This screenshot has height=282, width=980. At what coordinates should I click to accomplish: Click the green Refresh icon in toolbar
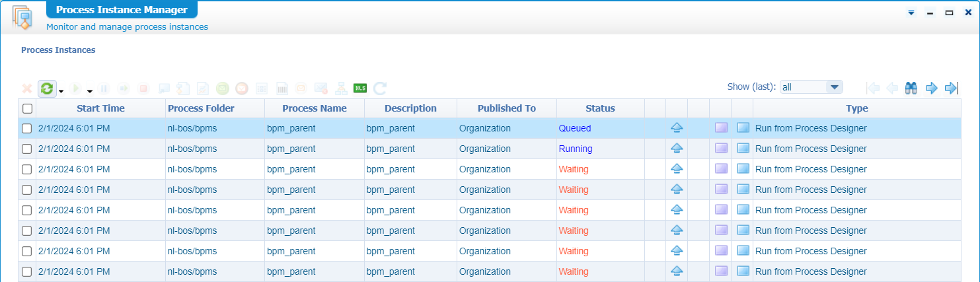(x=47, y=88)
